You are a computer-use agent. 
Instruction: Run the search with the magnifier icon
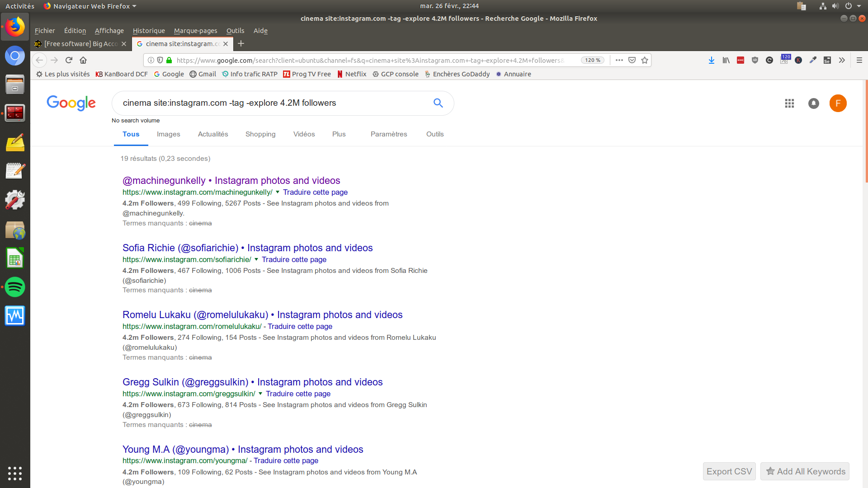coord(438,103)
